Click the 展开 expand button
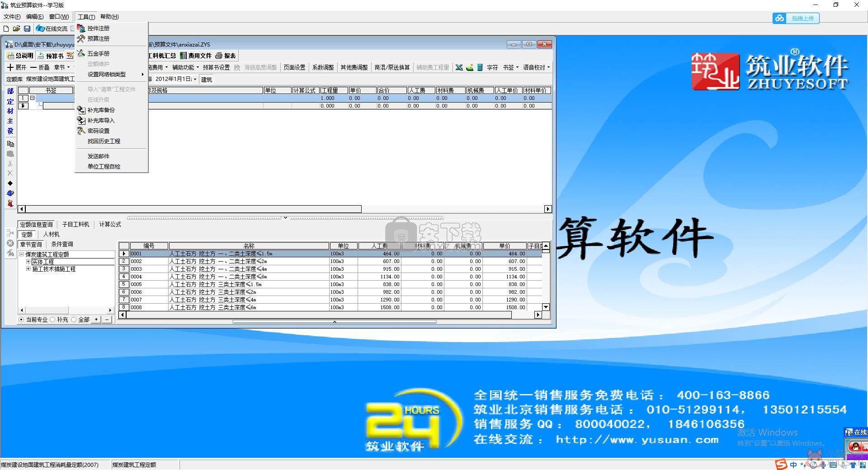The image size is (868, 470). coord(17,67)
